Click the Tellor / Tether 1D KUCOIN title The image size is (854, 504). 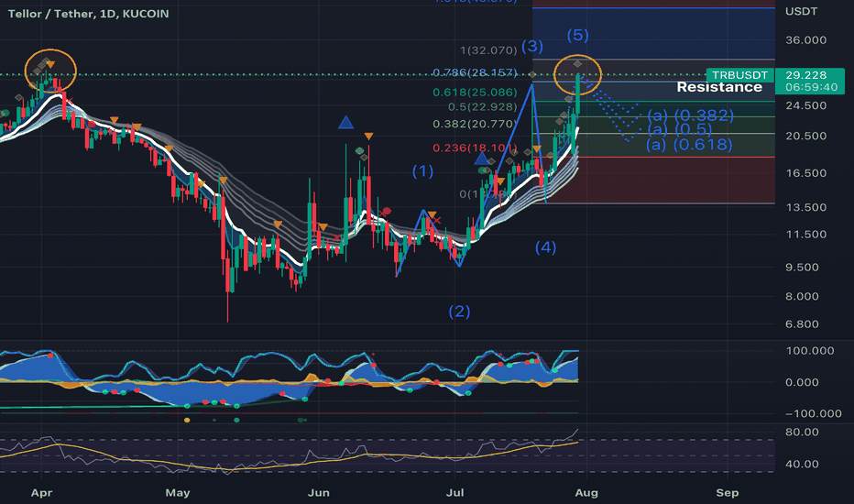[88, 14]
